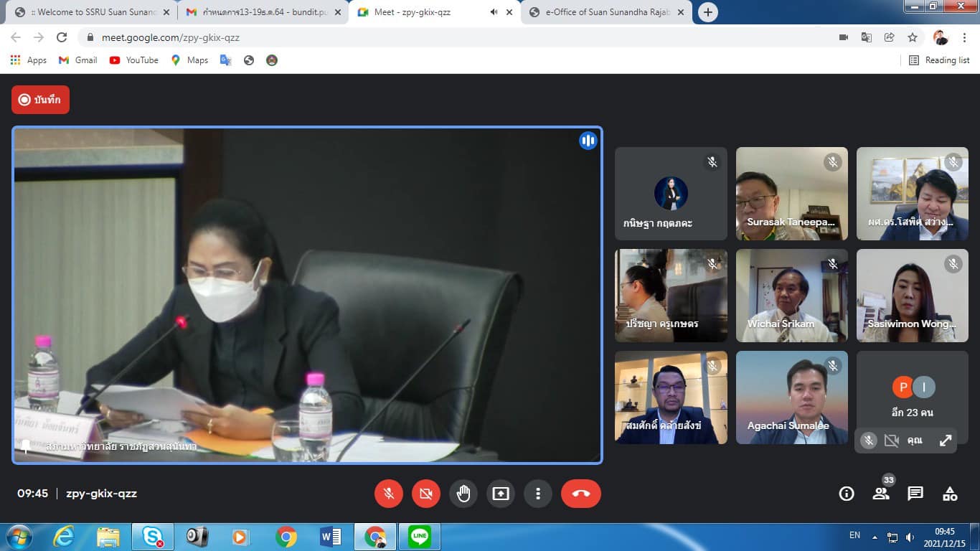Show the participants list panel
980x551 pixels.
881,494
